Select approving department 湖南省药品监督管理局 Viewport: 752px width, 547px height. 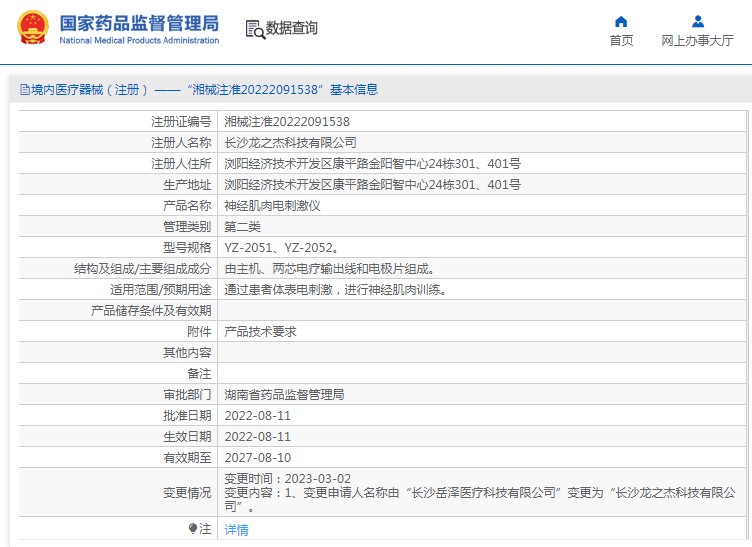284,395
